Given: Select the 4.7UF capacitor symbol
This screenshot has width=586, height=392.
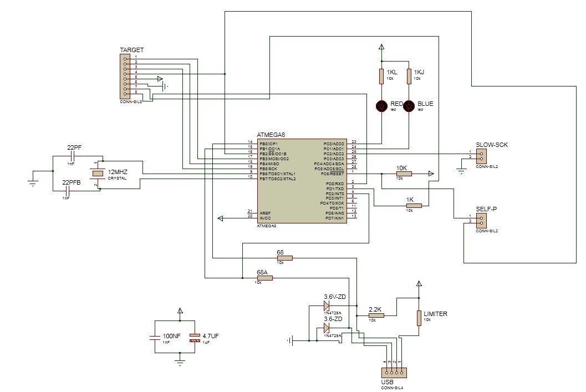Looking at the screenshot, I should click(x=196, y=337).
